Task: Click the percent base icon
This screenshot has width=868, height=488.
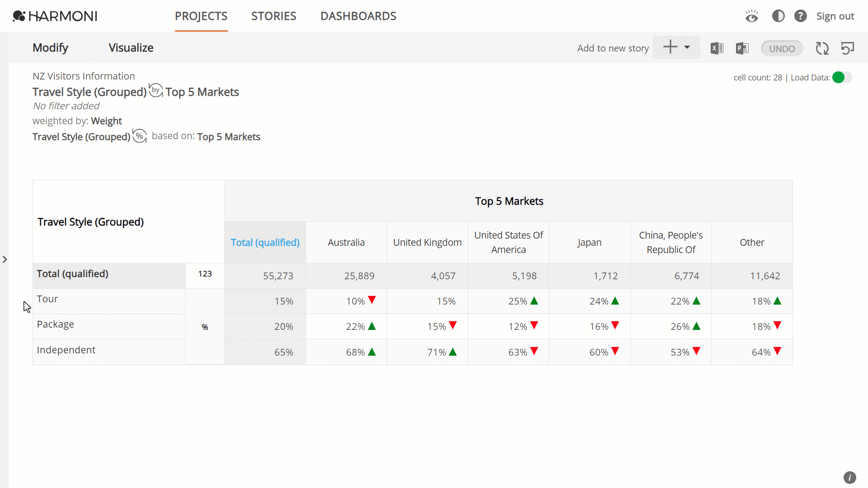Action: pyautogui.click(x=140, y=136)
